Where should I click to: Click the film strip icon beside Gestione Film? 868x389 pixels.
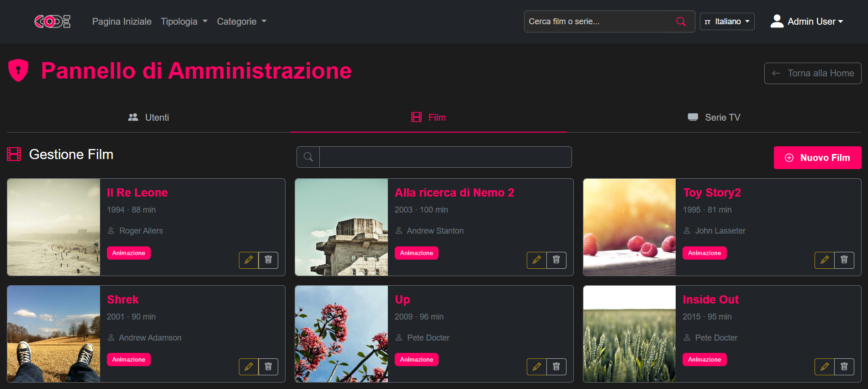[x=14, y=154]
